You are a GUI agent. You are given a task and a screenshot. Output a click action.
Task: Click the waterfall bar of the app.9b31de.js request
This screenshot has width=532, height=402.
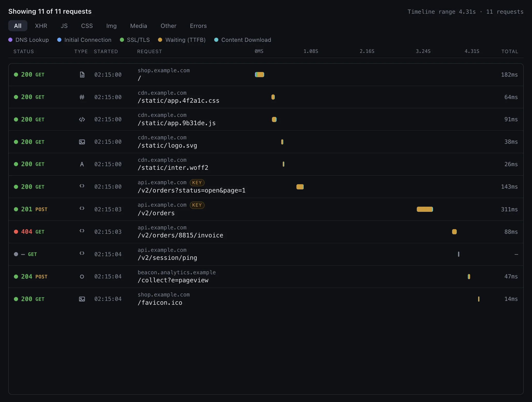click(274, 119)
